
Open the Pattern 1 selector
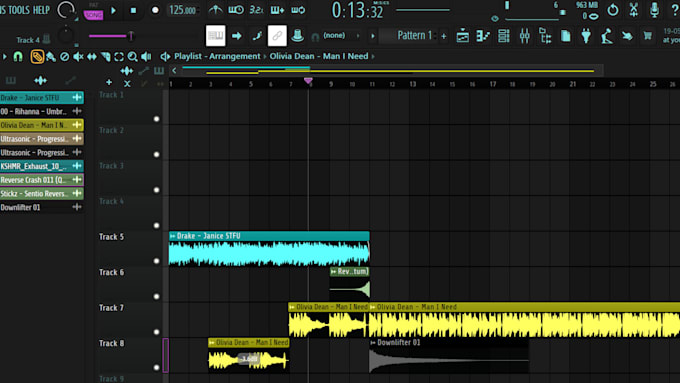[414, 36]
